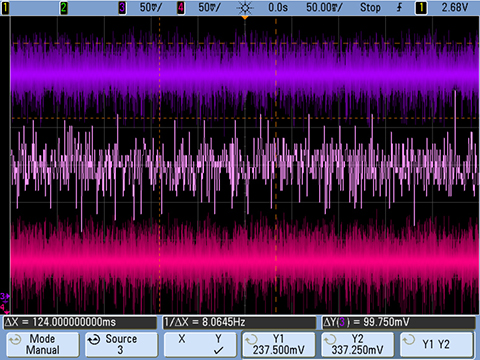Screen dimensions: 480x360
Task: Click the channel 3 ground reference marker
Action: [x=5, y=296]
